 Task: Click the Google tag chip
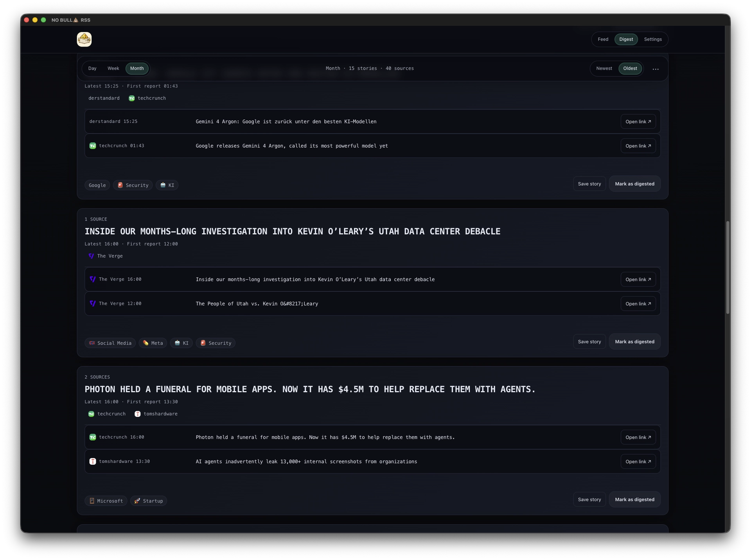point(97,185)
